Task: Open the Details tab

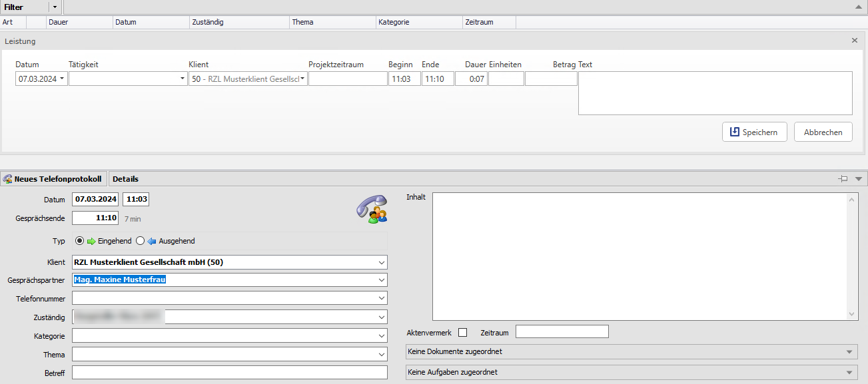Action: tap(125, 178)
